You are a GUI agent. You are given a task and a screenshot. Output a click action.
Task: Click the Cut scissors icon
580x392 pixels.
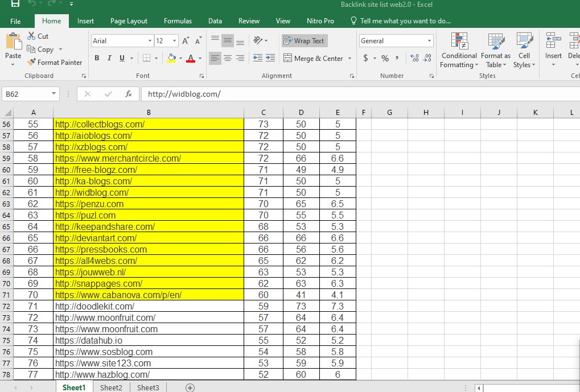[31, 36]
